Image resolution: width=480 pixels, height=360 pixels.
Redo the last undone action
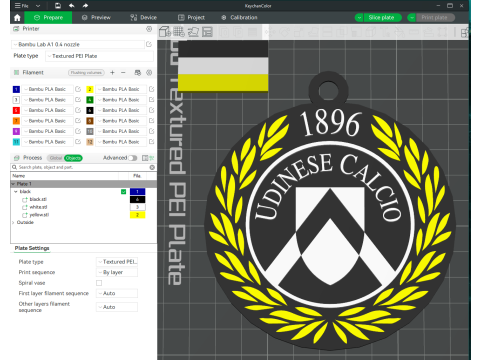coord(85,6)
